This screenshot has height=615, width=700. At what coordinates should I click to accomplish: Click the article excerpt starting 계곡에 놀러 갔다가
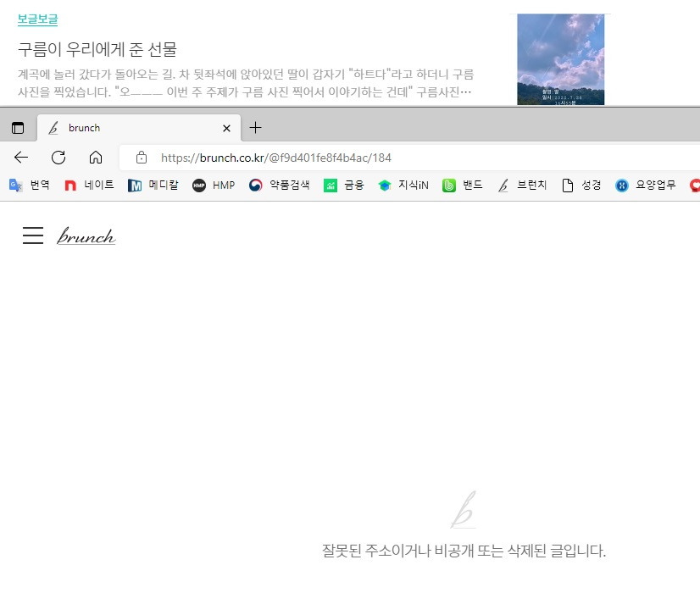(246, 83)
